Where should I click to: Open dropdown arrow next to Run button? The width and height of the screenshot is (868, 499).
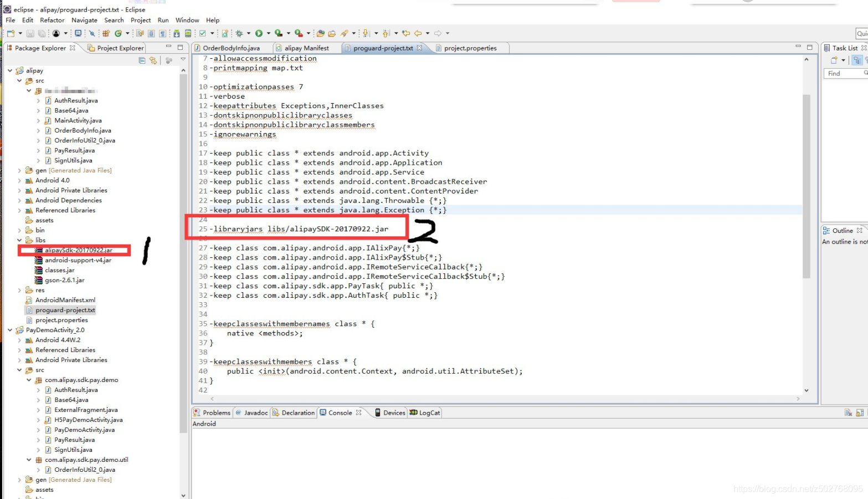[269, 33]
